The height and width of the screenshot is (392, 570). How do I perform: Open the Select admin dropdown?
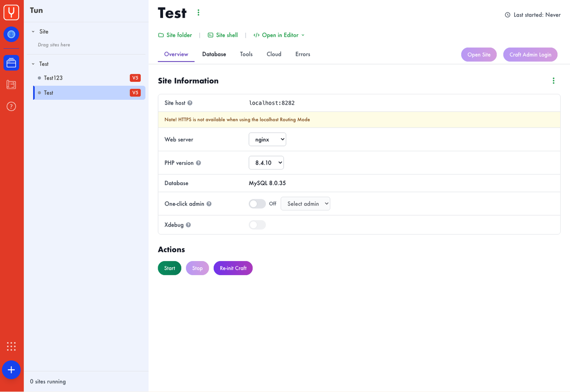click(305, 203)
